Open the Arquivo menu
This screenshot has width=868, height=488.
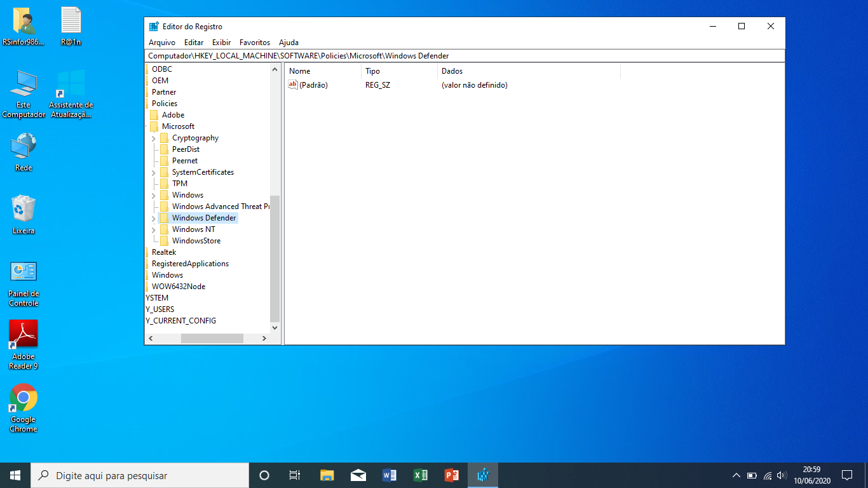point(162,43)
